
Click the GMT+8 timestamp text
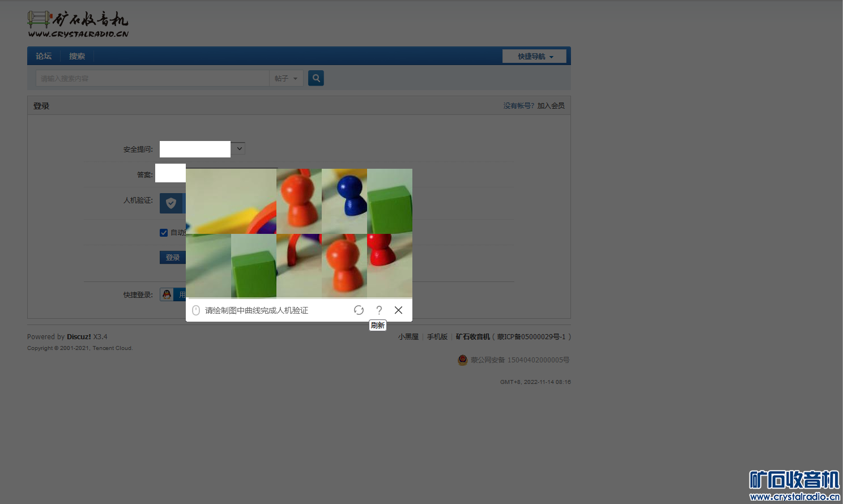pyautogui.click(x=535, y=382)
